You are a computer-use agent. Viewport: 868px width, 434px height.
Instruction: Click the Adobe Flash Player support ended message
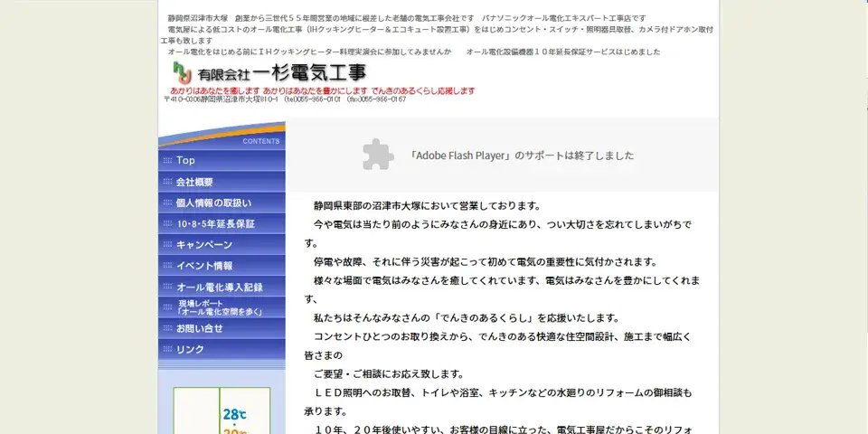522,156
